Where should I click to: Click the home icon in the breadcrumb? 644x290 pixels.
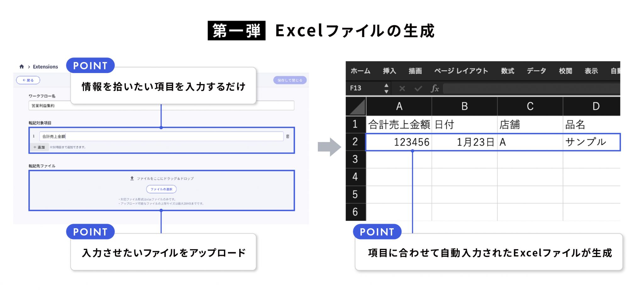click(x=22, y=66)
